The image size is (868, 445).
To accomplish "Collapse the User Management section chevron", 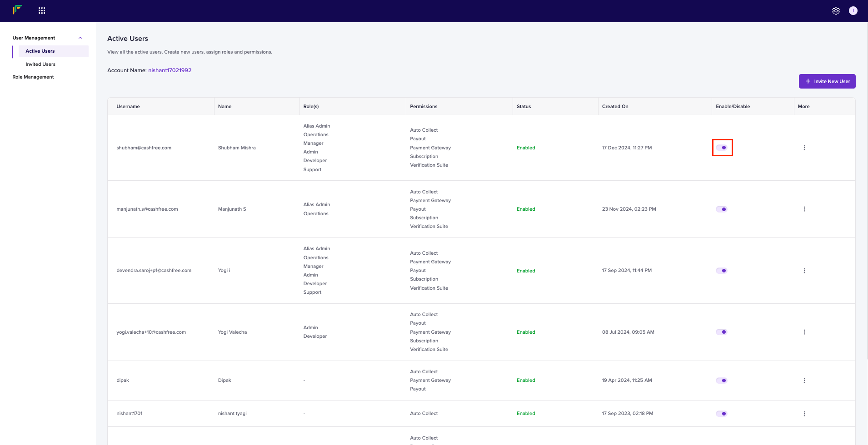I will (x=80, y=38).
